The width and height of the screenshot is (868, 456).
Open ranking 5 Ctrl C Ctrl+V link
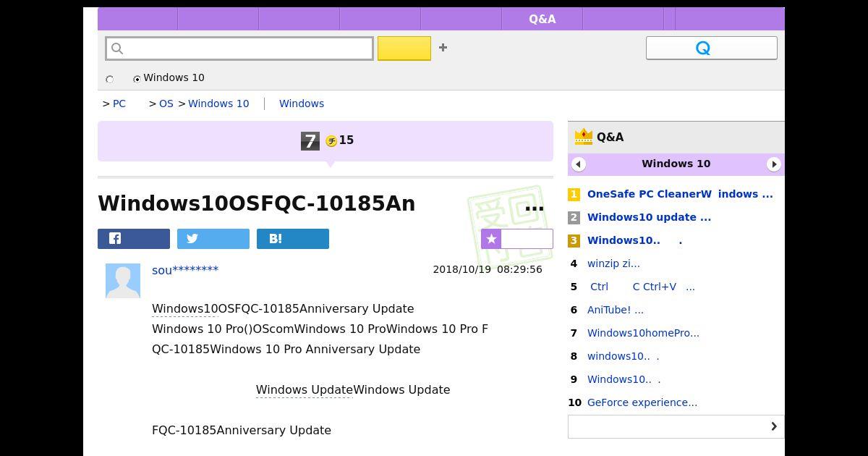point(642,287)
